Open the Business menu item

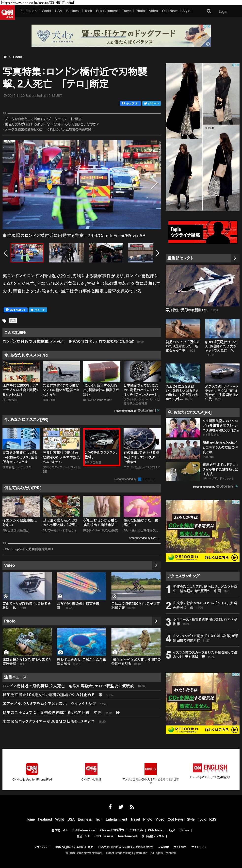point(73,11)
